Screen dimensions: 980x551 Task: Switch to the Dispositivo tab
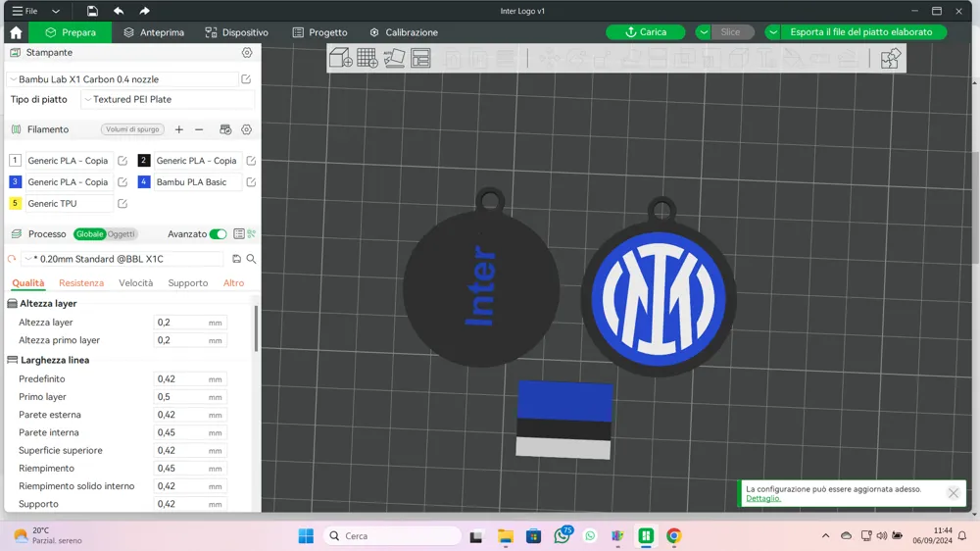[237, 32]
